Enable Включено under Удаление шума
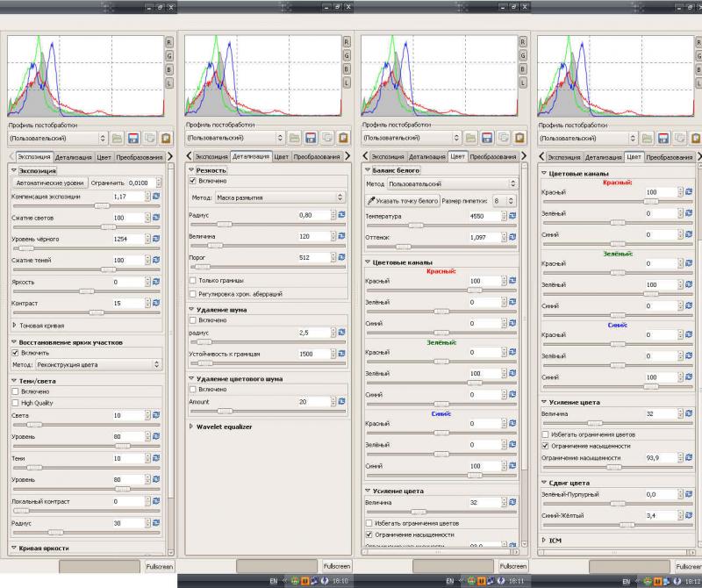702x588 pixels. click(x=193, y=320)
